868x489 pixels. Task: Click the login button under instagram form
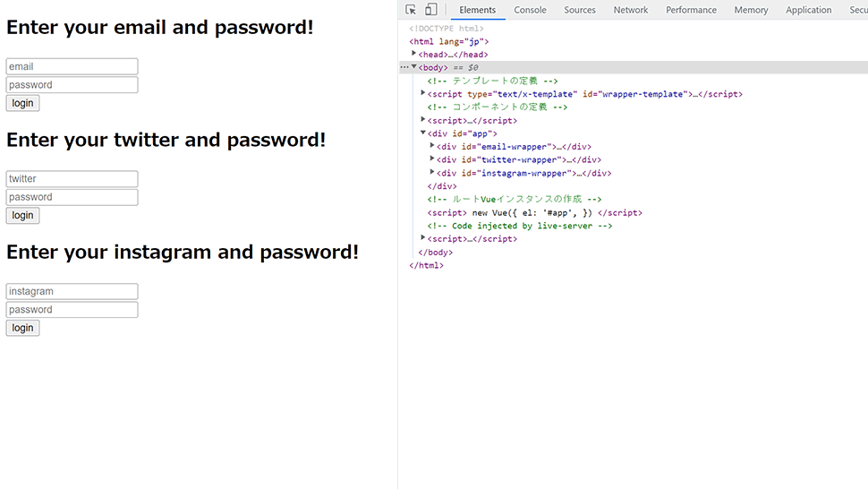pyautogui.click(x=22, y=328)
